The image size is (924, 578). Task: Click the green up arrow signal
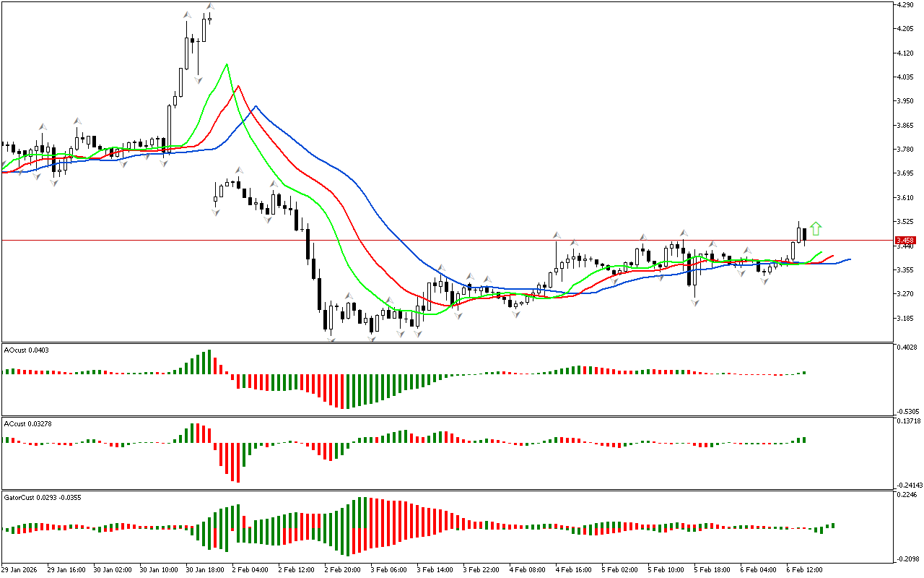coord(816,229)
